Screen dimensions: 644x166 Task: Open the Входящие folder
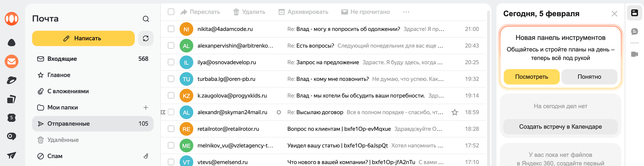93,59
